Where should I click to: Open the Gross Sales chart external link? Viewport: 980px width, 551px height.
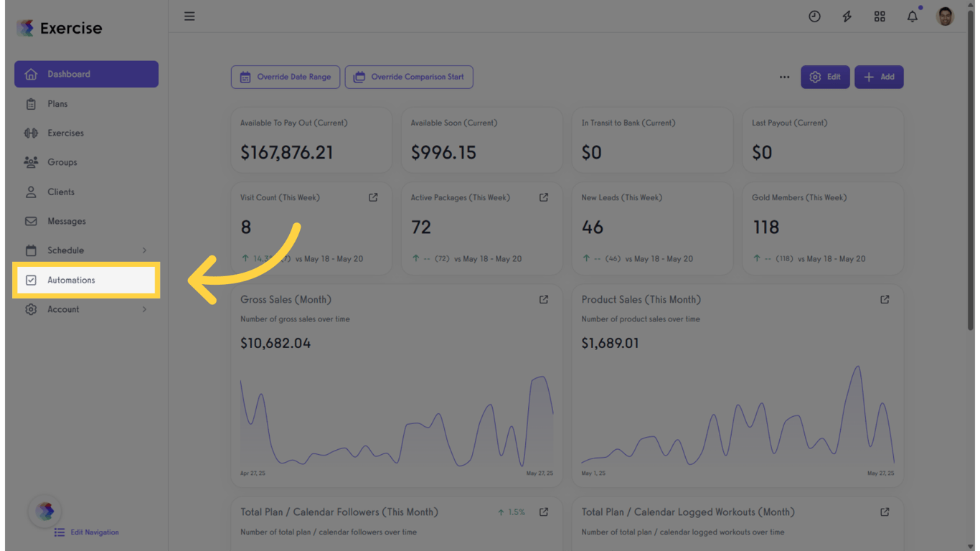click(543, 299)
